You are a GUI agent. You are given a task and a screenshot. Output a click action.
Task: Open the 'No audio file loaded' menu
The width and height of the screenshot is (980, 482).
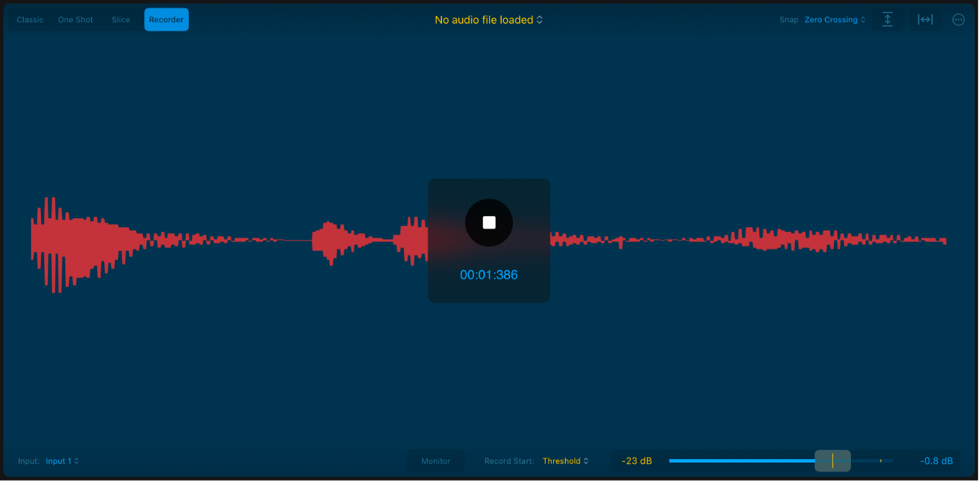(489, 19)
